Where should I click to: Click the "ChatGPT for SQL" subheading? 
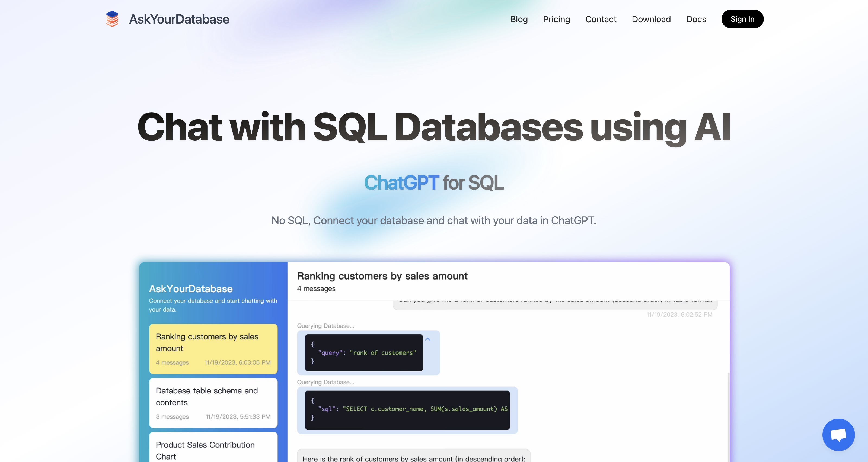pos(434,183)
